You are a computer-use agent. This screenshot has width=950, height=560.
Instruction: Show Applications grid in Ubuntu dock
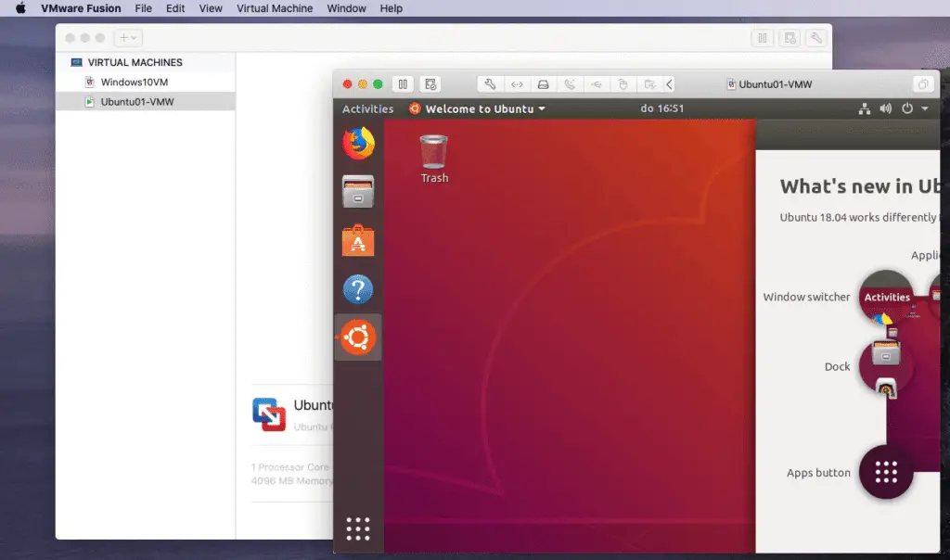[x=358, y=528]
